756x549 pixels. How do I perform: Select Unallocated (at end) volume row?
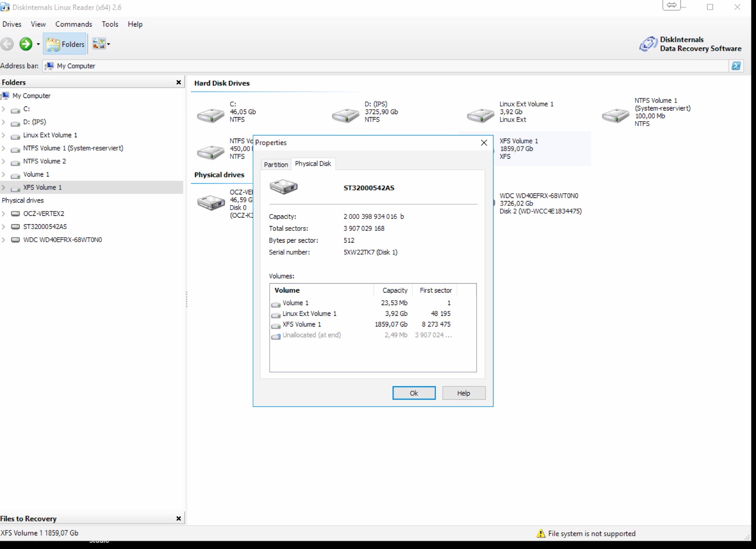point(373,335)
